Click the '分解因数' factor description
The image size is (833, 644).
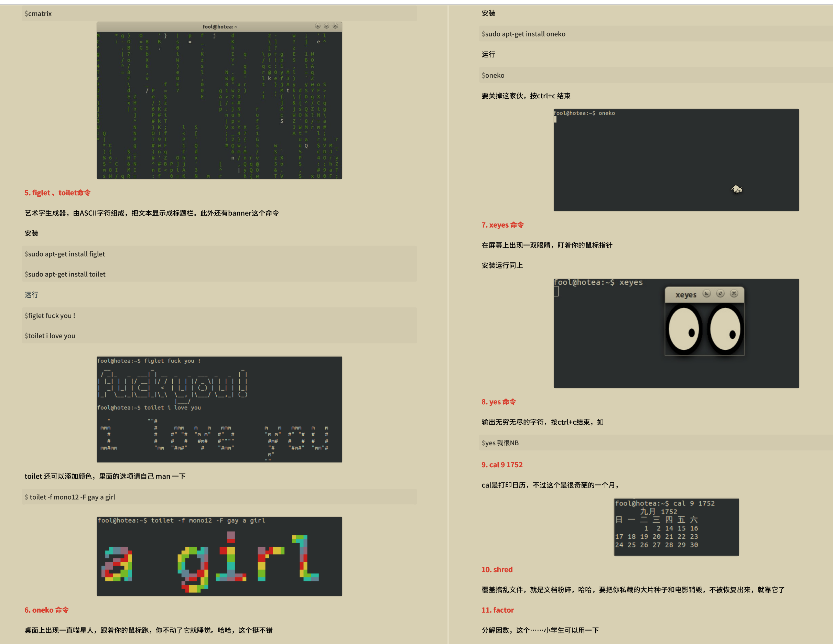click(x=540, y=630)
